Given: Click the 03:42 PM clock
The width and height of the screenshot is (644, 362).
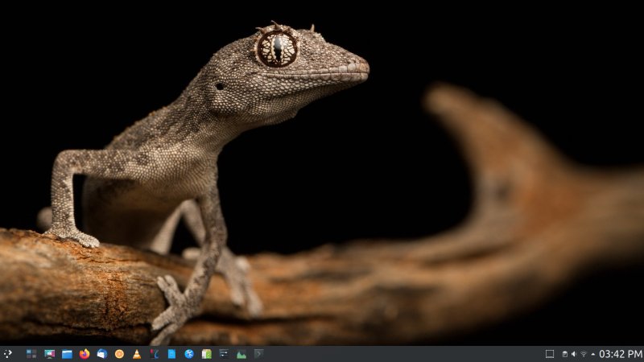Looking at the screenshot, I should pos(621,354).
